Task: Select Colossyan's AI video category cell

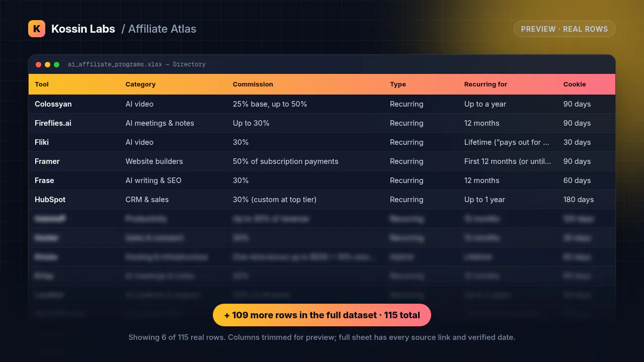Action: (139, 104)
